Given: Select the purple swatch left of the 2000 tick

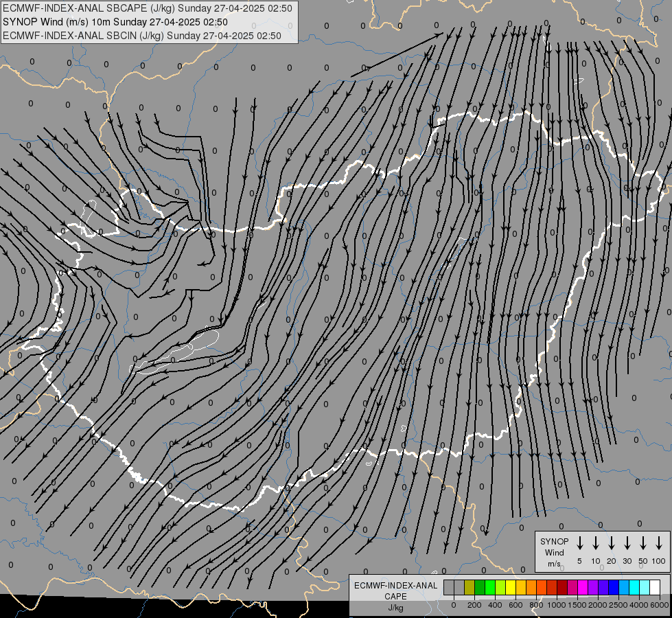Looking at the screenshot, I should click(594, 587).
